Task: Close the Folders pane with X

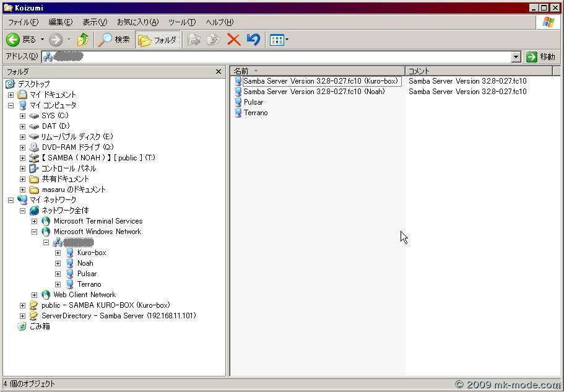Action: (218, 72)
